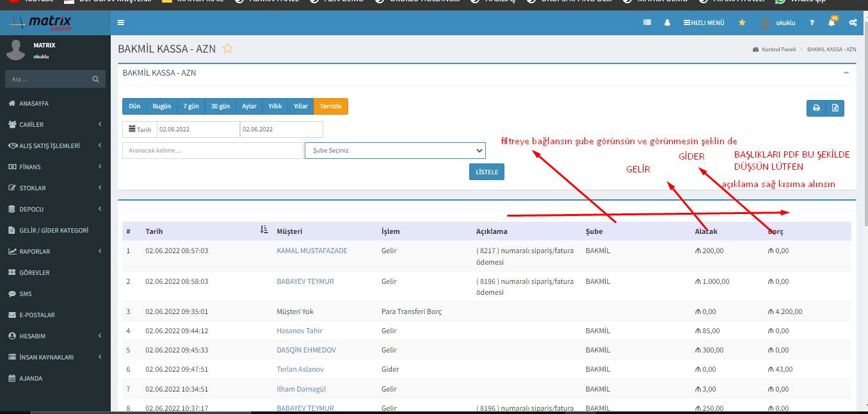This screenshot has width=868, height=414.
Task: Toggle the sidebar hamburger menu
Action: (x=121, y=22)
